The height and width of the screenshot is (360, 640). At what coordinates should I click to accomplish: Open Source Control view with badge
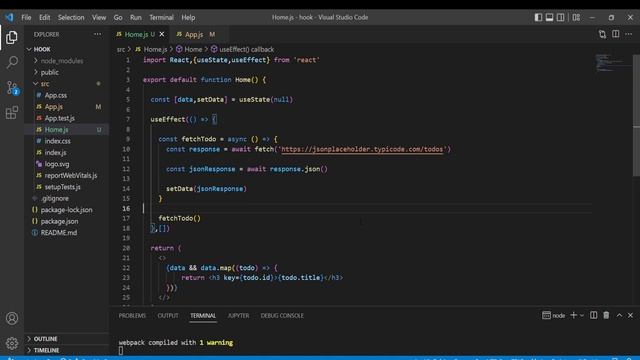tap(12, 88)
